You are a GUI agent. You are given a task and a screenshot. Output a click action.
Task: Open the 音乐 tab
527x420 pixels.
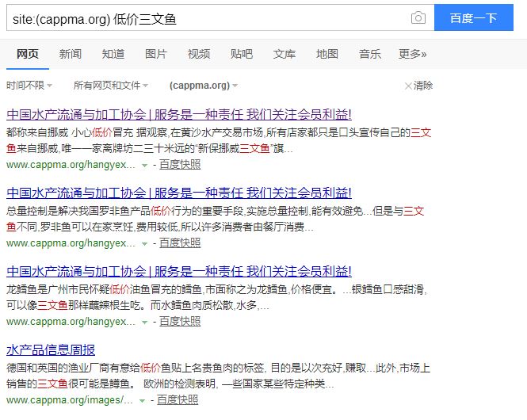click(x=370, y=54)
